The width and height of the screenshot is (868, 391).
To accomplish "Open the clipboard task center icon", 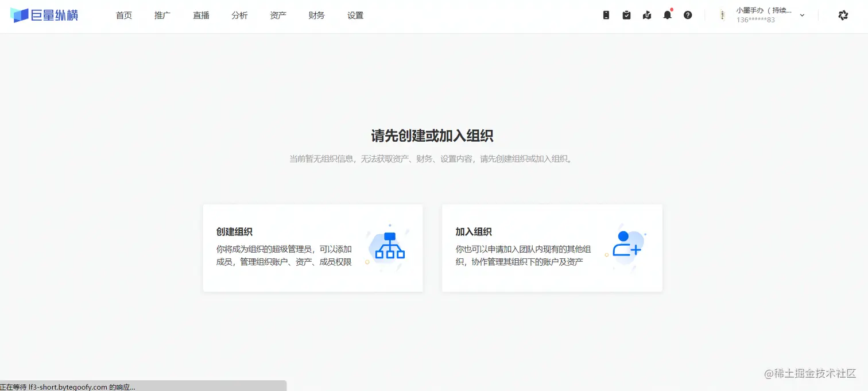I will [x=626, y=15].
